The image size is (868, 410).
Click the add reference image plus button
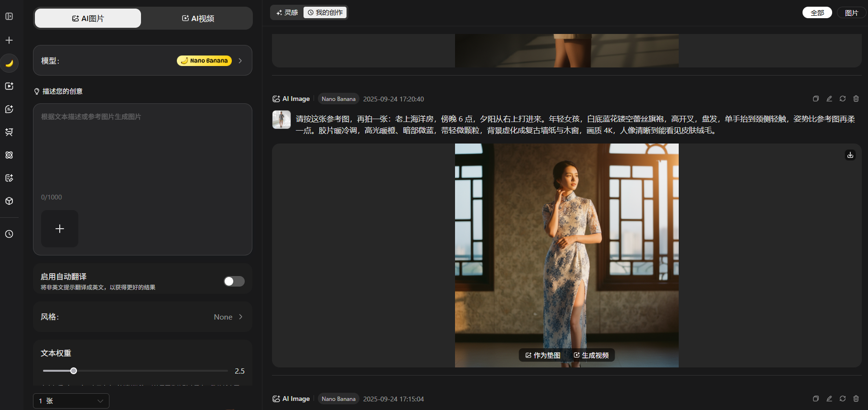60,229
